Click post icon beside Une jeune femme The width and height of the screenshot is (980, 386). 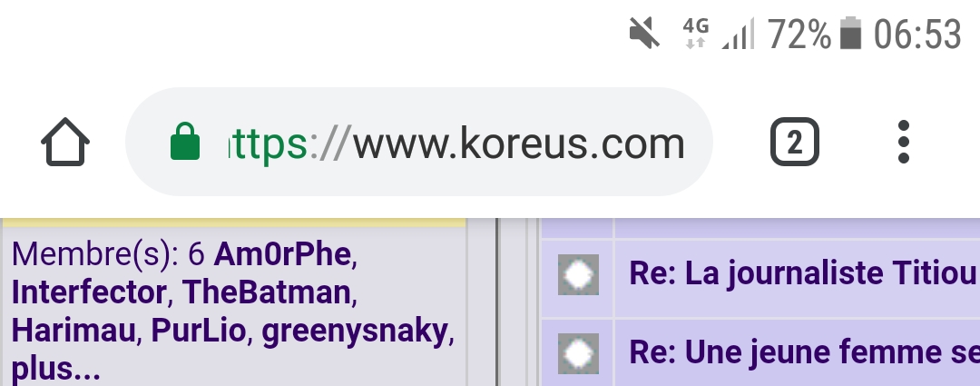(x=578, y=352)
